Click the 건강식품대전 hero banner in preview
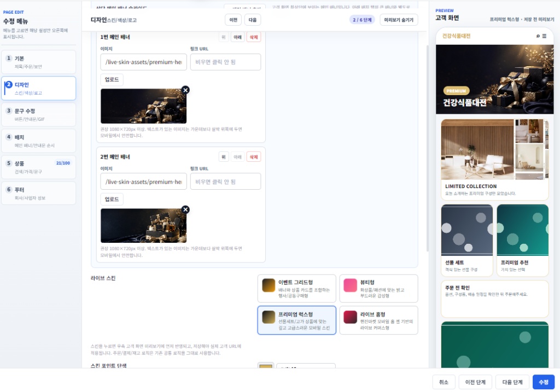The width and height of the screenshot is (560, 392). coord(494,79)
